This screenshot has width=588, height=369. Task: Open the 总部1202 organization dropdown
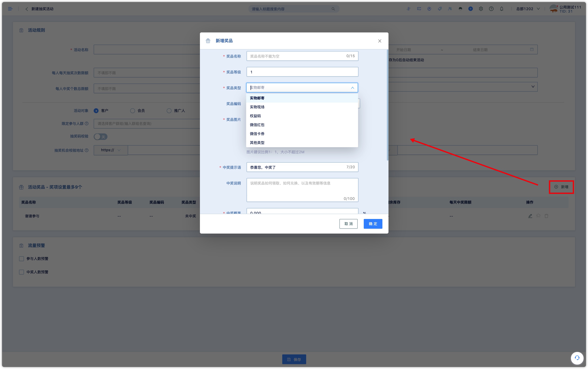pyautogui.click(x=528, y=9)
